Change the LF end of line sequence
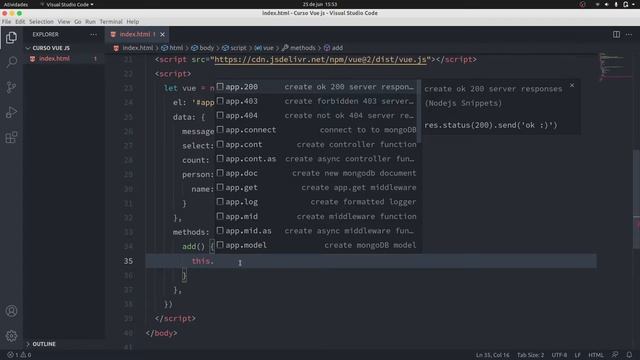640x360 pixels. [x=578, y=355]
